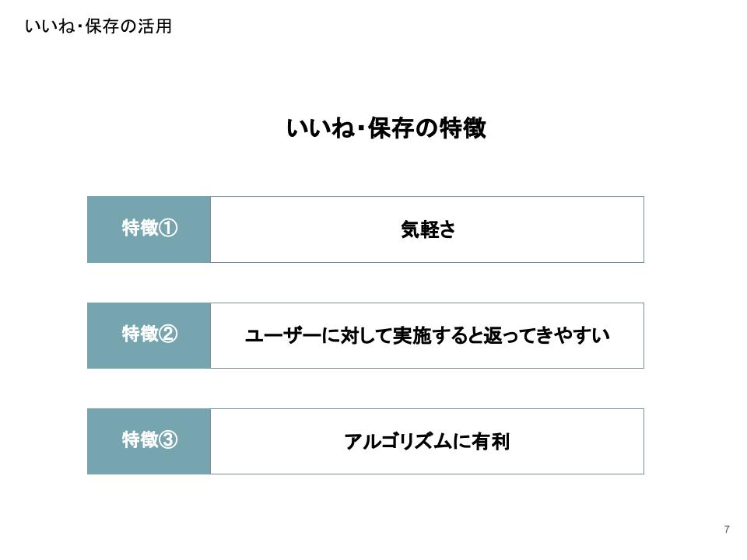Click the word ユーザー in the second box
The height and width of the screenshot is (560, 747).
(281, 336)
